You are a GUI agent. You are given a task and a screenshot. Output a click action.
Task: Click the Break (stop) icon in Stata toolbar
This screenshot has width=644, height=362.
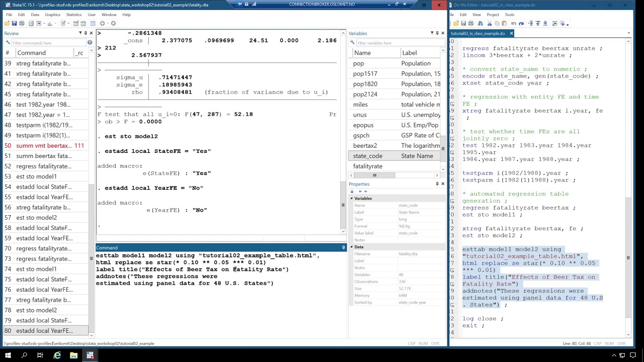(113, 23)
